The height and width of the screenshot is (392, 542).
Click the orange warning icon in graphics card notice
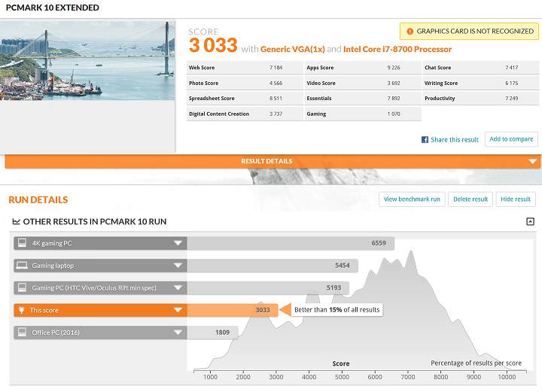click(410, 32)
